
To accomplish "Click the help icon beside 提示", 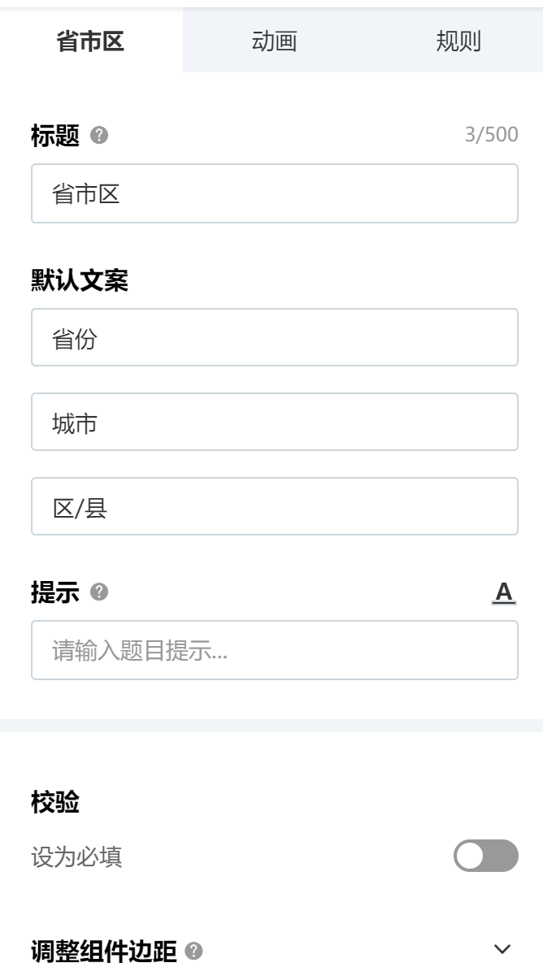I will pos(99,592).
